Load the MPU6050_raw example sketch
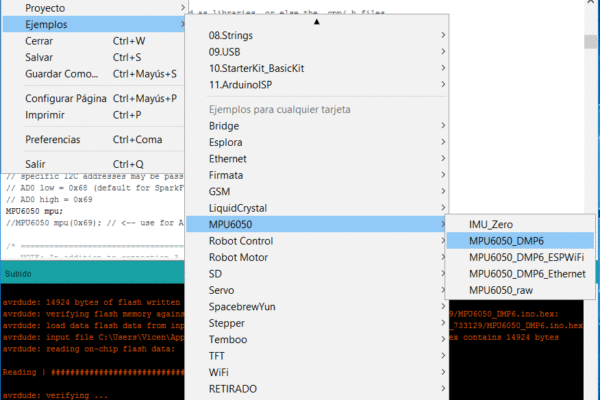Viewport: 600px width, 400px height. (x=520, y=290)
